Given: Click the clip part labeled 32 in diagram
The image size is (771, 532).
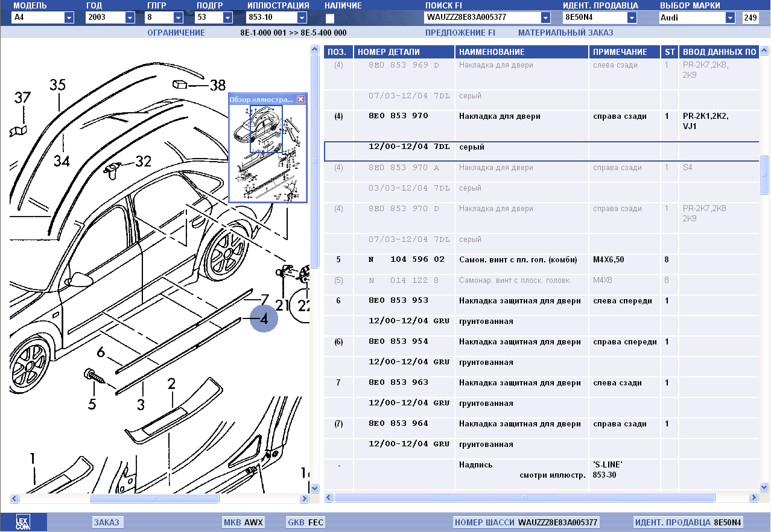Looking at the screenshot, I should tap(112, 169).
